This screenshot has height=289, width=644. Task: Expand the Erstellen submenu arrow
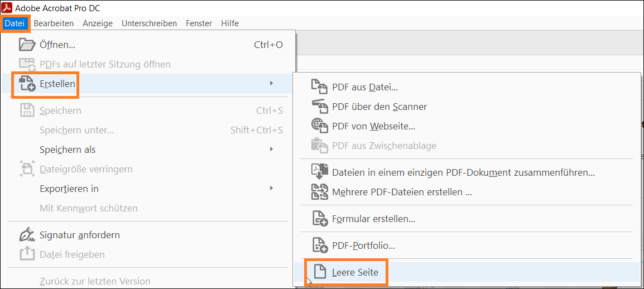(x=271, y=84)
